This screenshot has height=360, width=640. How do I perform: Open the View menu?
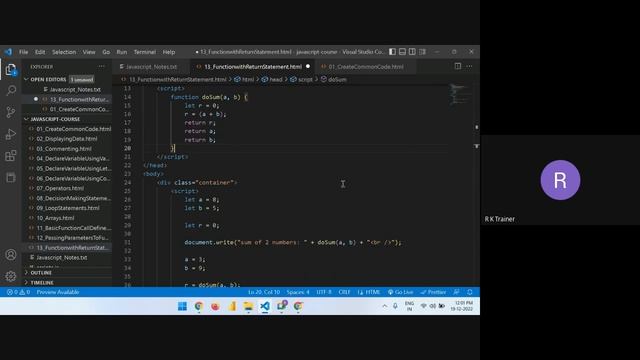(x=89, y=52)
